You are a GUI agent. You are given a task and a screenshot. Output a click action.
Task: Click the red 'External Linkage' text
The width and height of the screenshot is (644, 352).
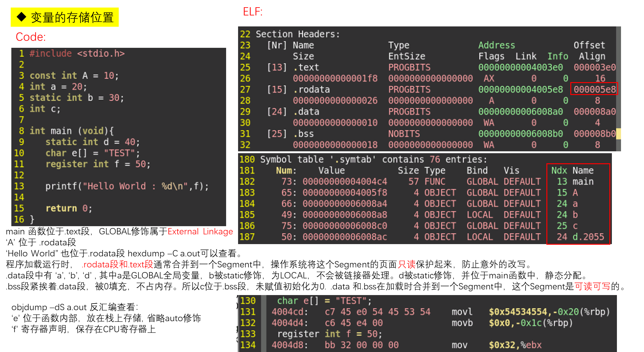click(x=200, y=232)
